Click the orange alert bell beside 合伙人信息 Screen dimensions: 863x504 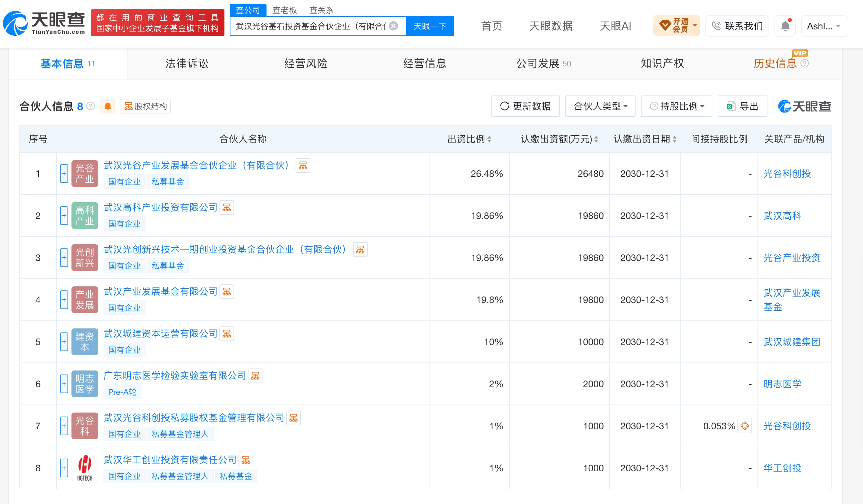pos(108,106)
